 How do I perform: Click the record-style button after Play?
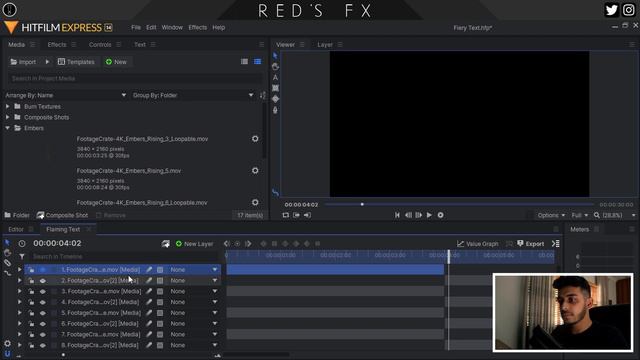(x=440, y=215)
